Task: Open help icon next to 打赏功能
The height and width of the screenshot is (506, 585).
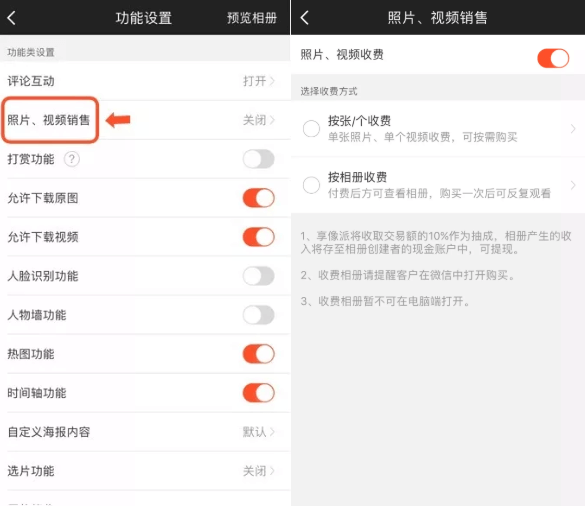Action: tap(72, 159)
